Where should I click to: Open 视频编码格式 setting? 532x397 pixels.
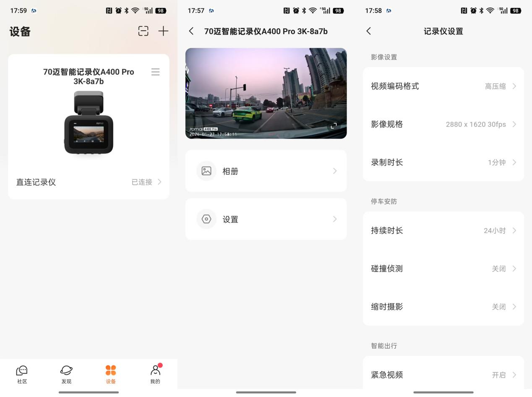point(443,86)
